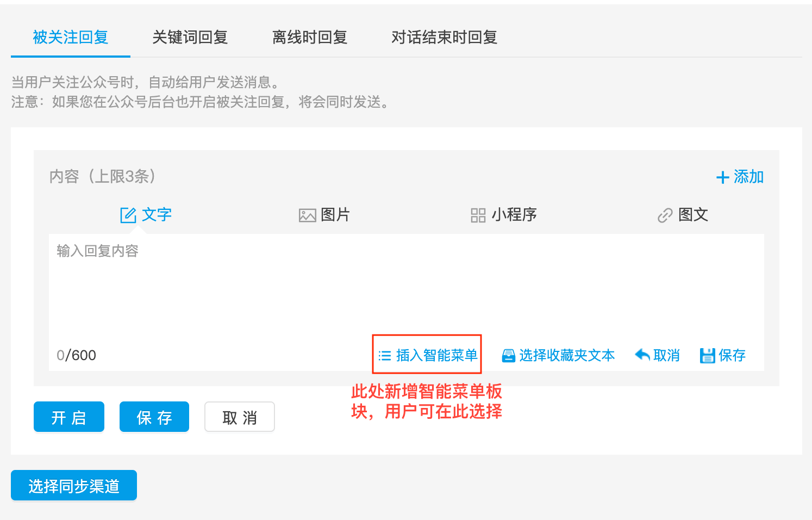Click 插入智能菜单 link
The height and width of the screenshot is (520, 812).
428,355
